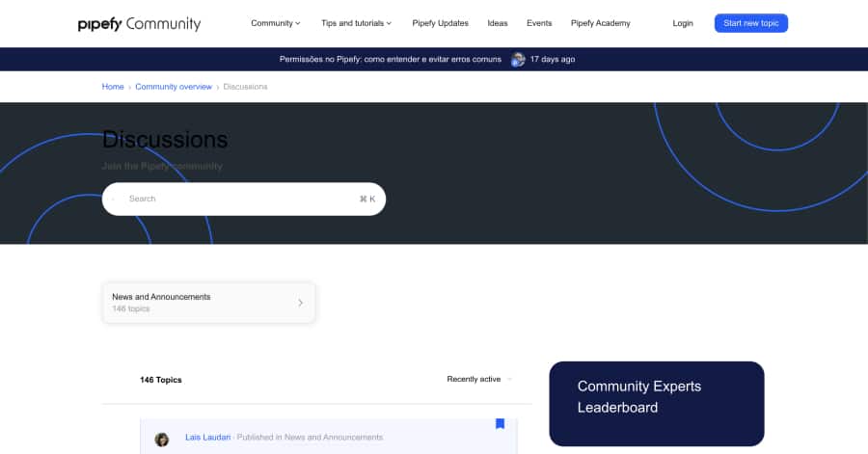This screenshot has width=868, height=454.
Task: Expand the Community menu dropdown
Action: coord(276,23)
